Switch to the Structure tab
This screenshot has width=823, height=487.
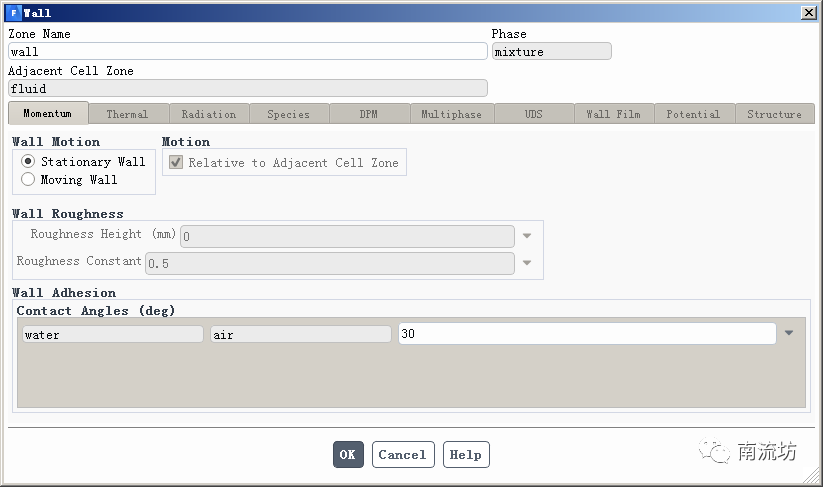pos(775,114)
